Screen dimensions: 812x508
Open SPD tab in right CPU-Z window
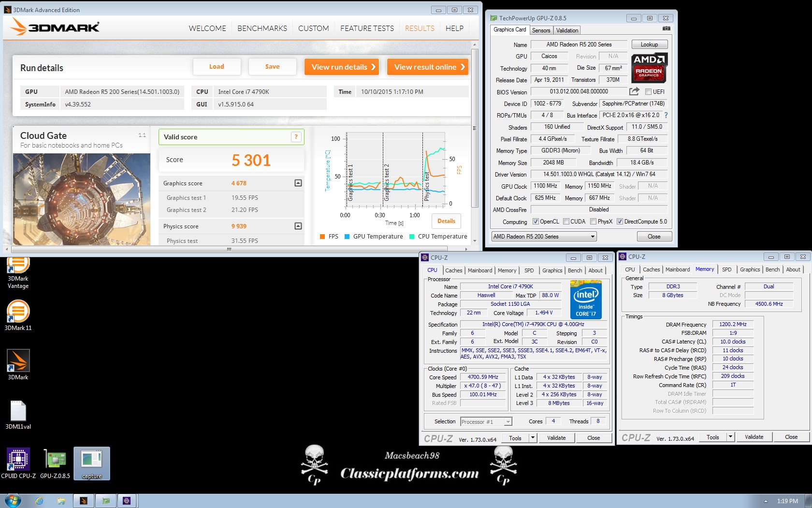click(726, 269)
